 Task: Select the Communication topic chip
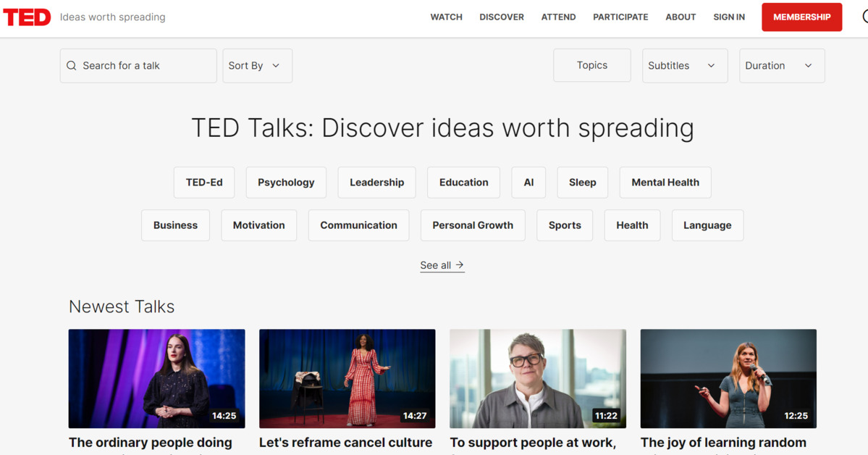click(x=359, y=225)
